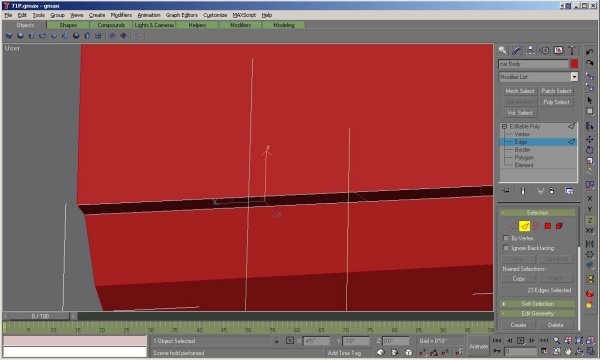Activate the Select and Rotate tool
The image size is (600, 360).
pos(589,150)
